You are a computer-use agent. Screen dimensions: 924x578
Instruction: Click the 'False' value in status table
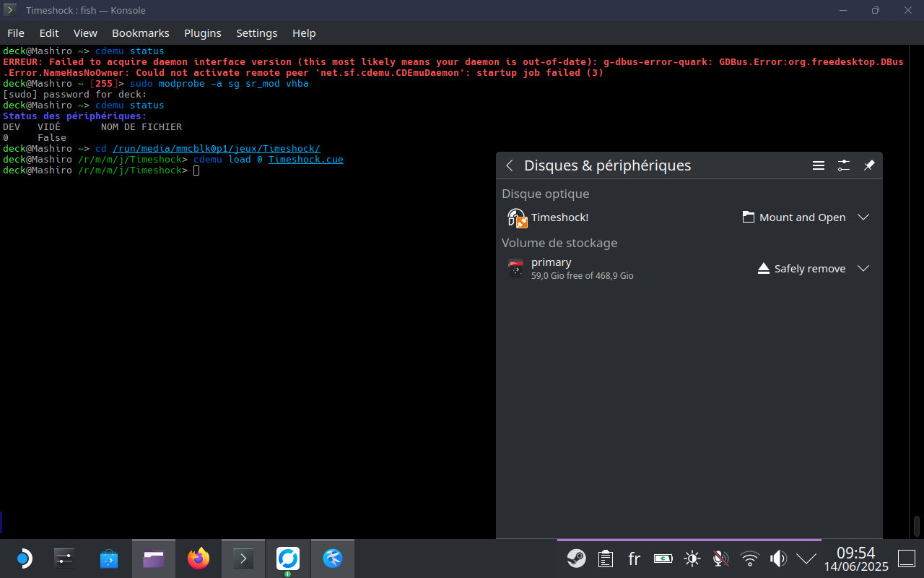click(x=52, y=138)
